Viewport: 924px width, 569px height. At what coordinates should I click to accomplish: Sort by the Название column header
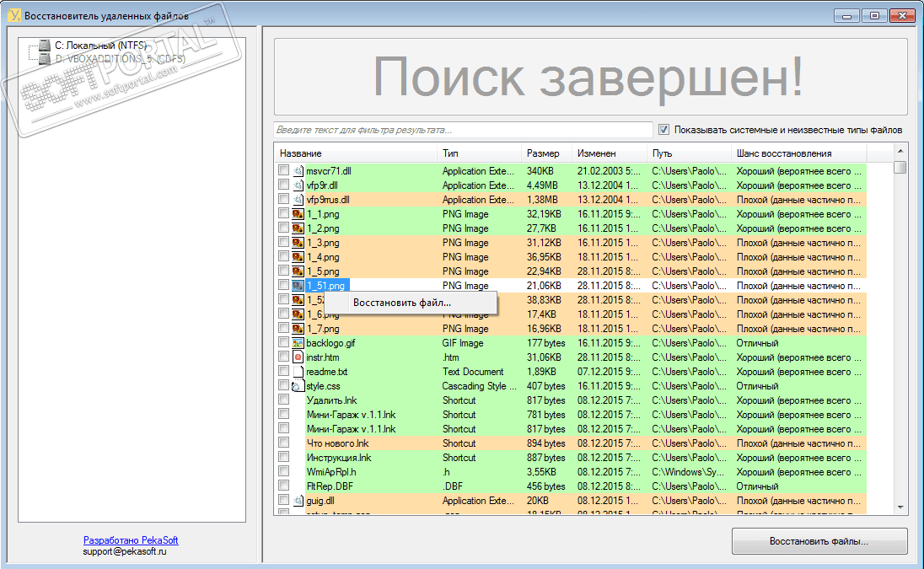coord(356,153)
